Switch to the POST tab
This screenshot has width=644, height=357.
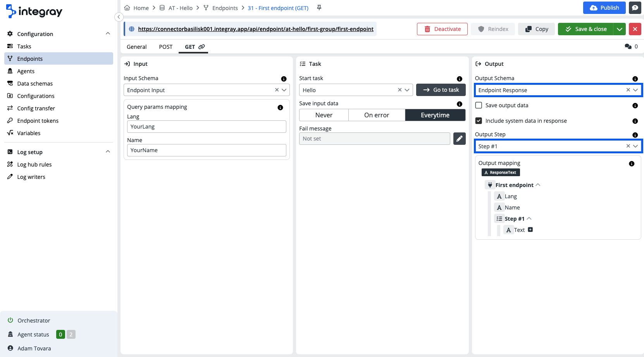point(165,47)
